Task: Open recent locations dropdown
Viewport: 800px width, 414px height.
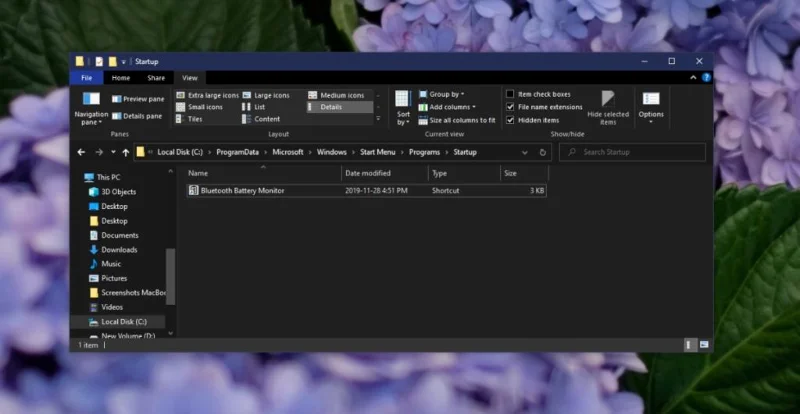Action: click(113, 152)
